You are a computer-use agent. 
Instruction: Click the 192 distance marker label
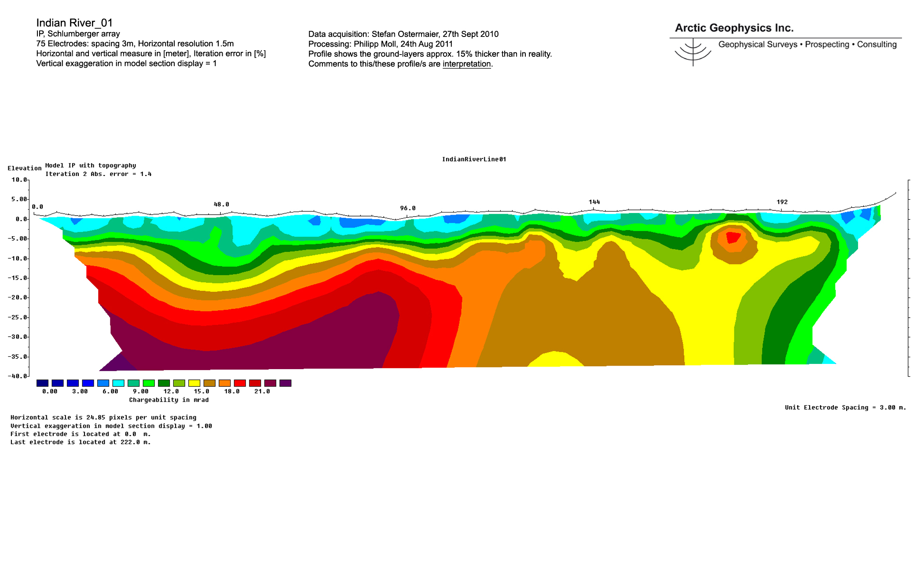tap(782, 202)
